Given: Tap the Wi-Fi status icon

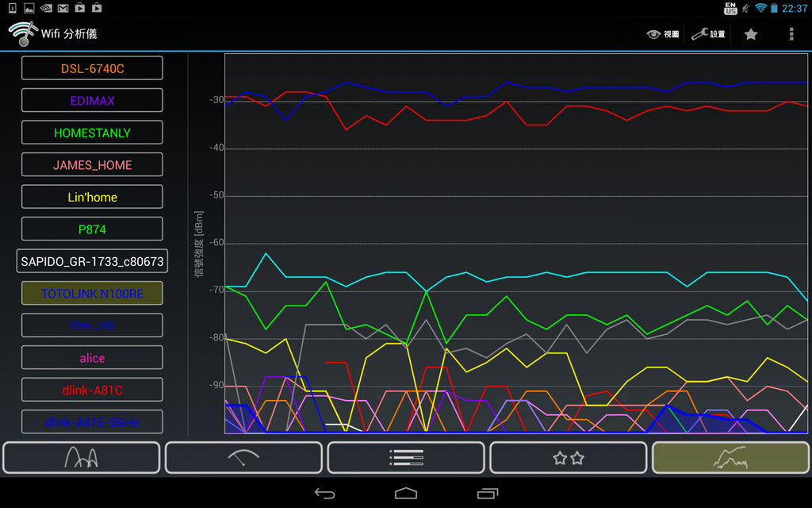Looking at the screenshot, I should click(x=760, y=8).
